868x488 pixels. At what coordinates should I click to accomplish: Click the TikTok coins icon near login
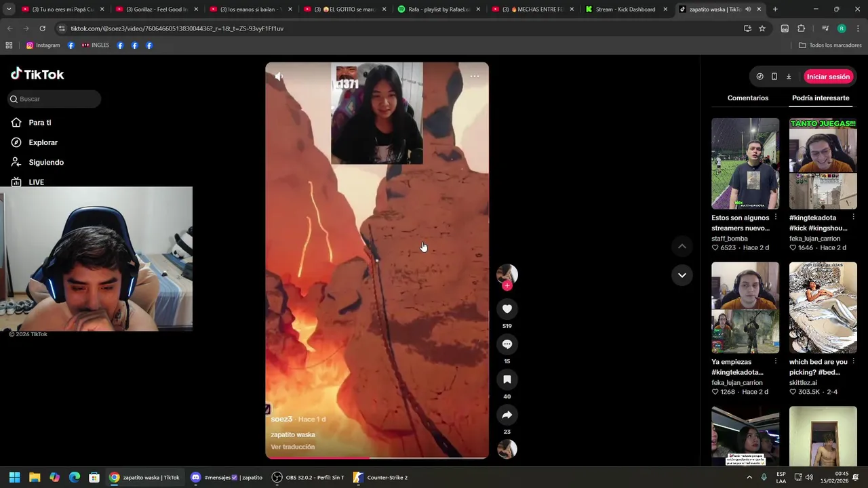(x=759, y=77)
